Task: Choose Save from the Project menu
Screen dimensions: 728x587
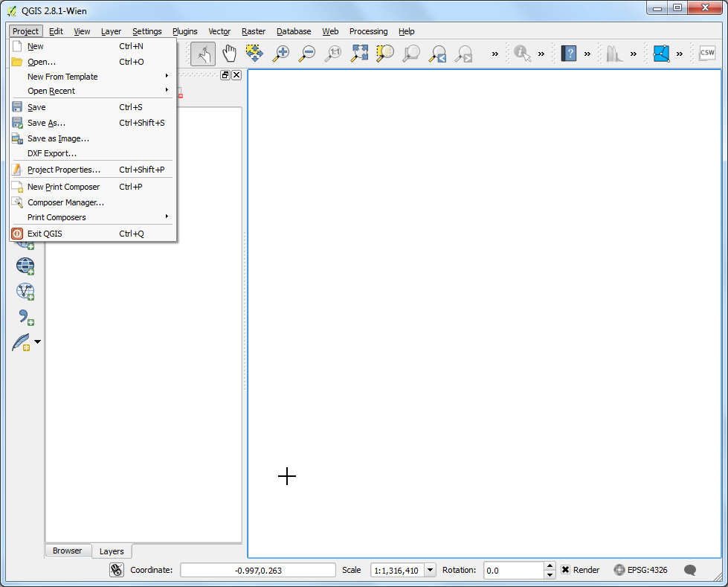Action: pyautogui.click(x=93, y=107)
